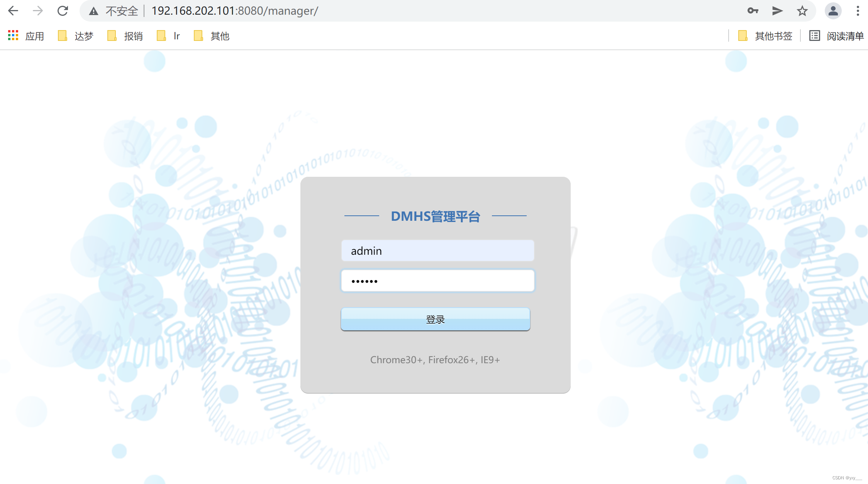Click the not secure warning icon
The height and width of the screenshot is (484, 868).
click(x=93, y=11)
